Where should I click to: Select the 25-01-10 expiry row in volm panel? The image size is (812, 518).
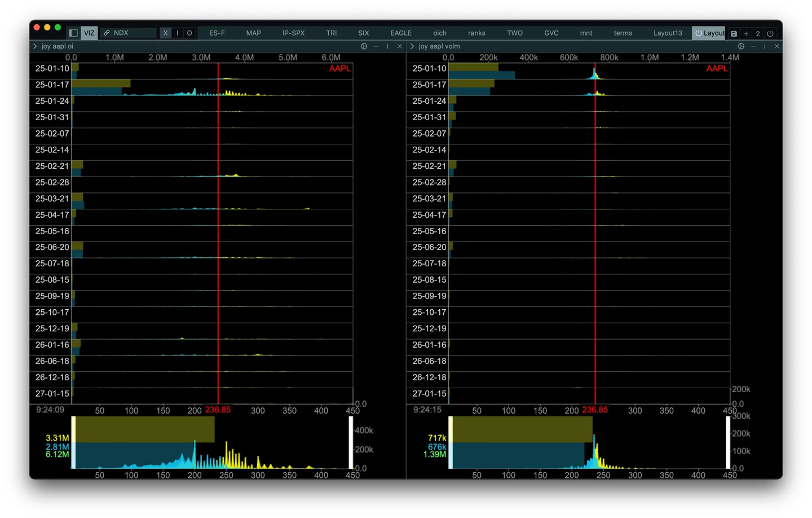pyautogui.click(x=568, y=71)
